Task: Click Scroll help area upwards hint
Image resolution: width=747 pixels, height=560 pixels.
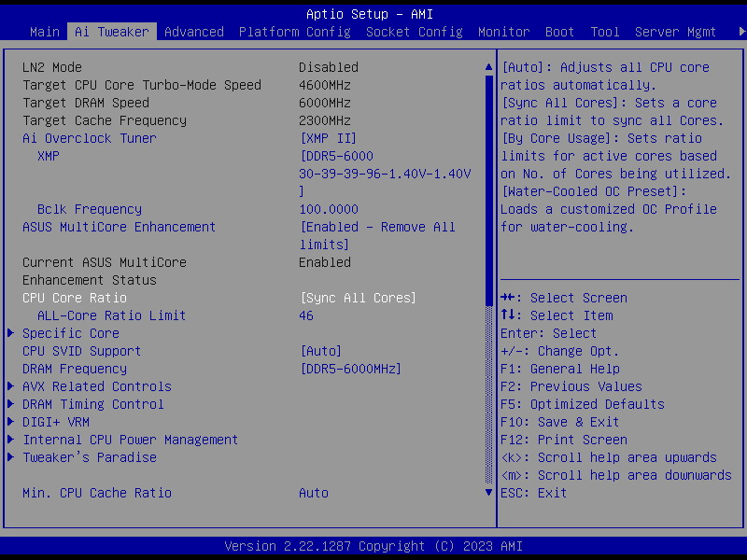Action: click(609, 457)
